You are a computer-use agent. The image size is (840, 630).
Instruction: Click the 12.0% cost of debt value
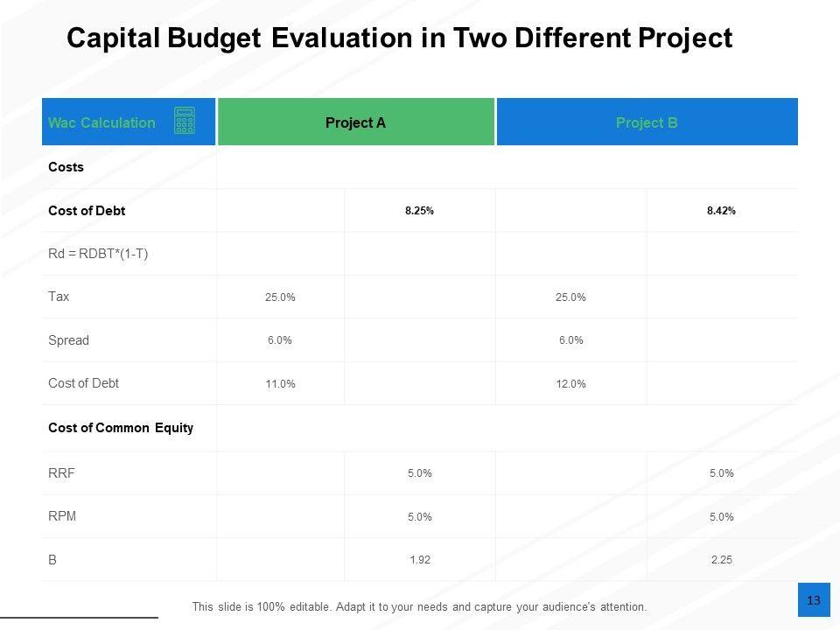[x=570, y=384]
